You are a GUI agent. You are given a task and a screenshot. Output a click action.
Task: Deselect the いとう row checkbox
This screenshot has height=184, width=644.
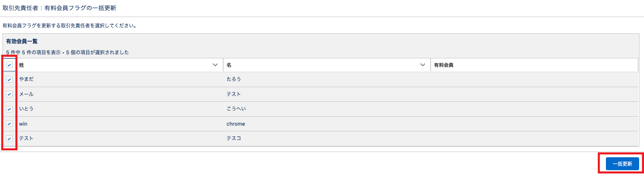9,109
